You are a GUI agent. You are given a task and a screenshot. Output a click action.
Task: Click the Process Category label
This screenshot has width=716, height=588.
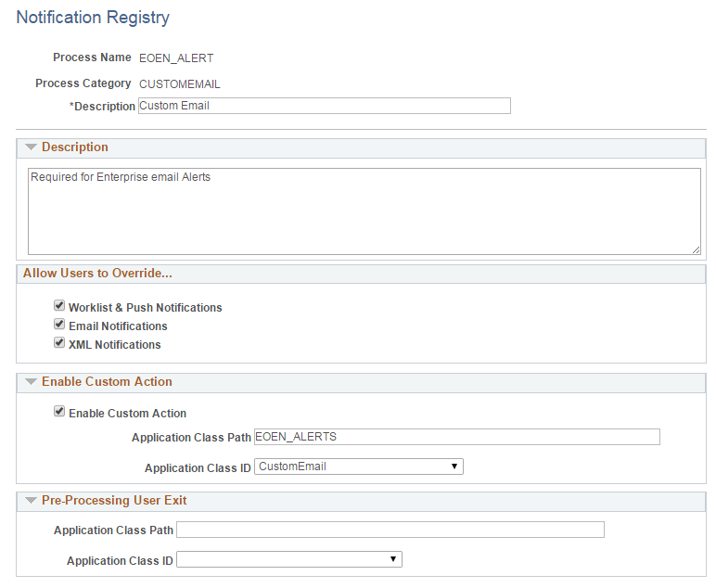point(83,83)
